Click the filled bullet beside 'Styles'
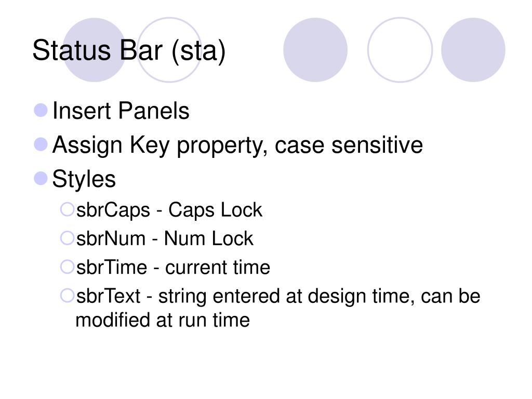532x399 pixels. click(41, 178)
